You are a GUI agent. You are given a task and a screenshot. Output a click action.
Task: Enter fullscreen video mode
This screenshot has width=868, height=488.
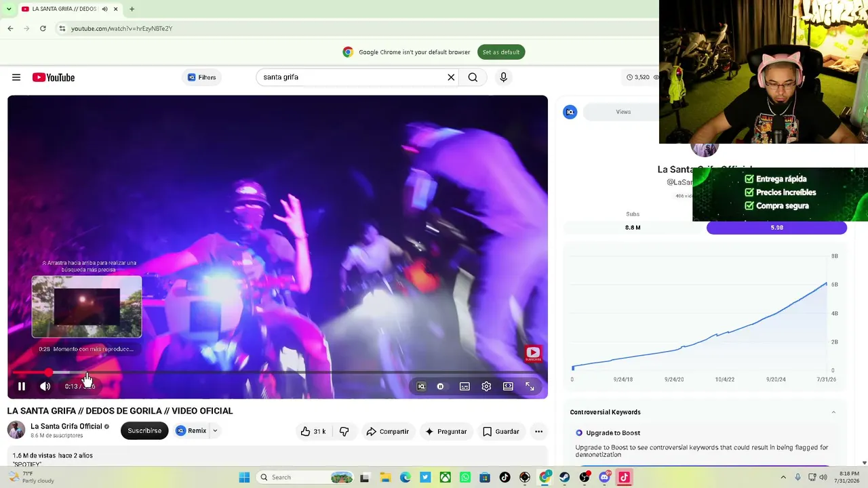coord(530,386)
